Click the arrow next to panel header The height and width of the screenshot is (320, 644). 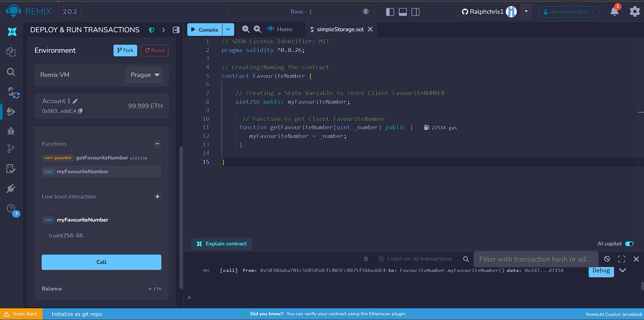(164, 30)
